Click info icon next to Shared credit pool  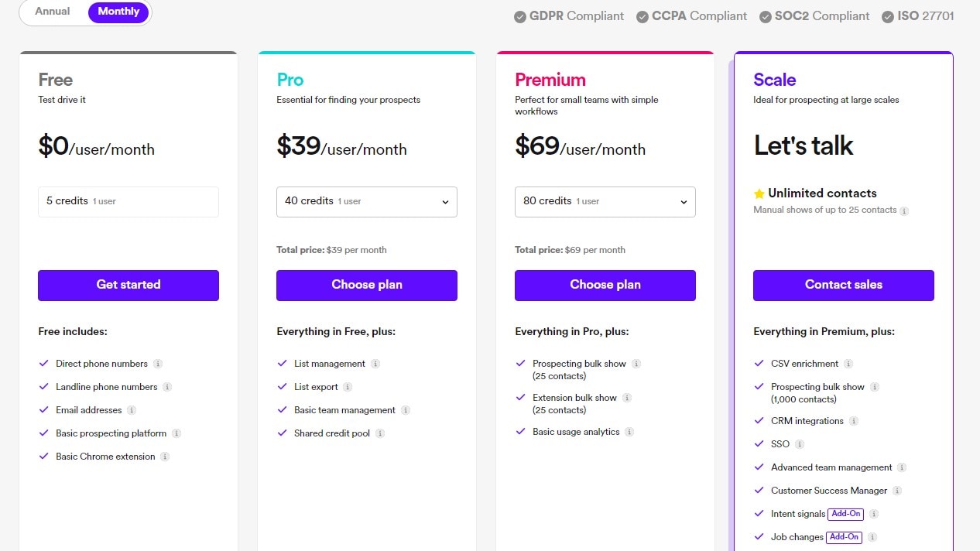coord(379,433)
